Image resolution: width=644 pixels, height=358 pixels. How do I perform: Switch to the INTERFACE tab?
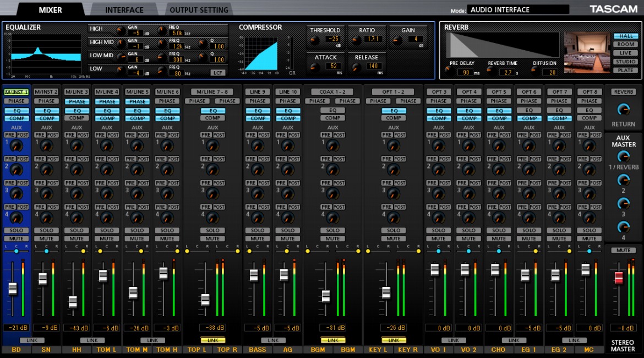tap(123, 9)
